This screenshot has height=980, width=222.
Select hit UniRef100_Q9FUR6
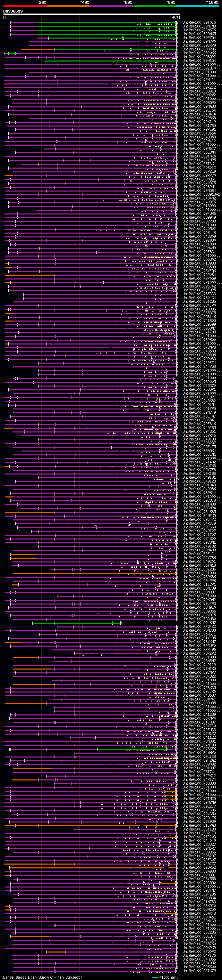[x=199, y=214]
